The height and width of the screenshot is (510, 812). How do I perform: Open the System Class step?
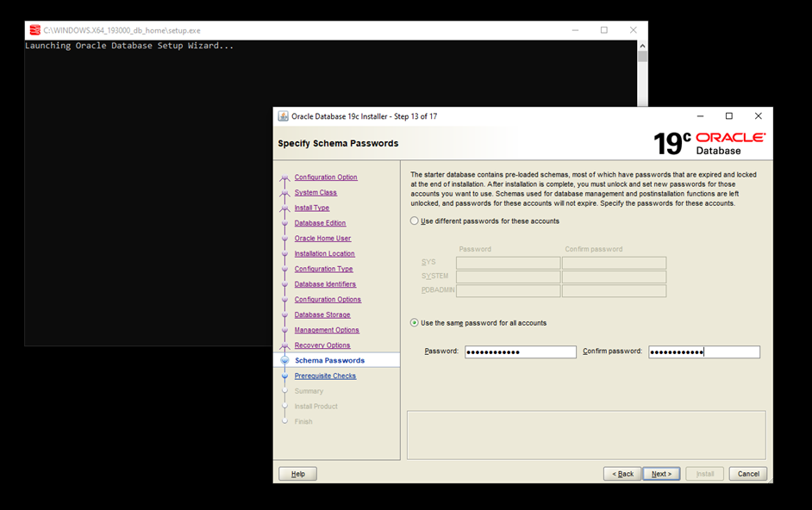point(315,193)
